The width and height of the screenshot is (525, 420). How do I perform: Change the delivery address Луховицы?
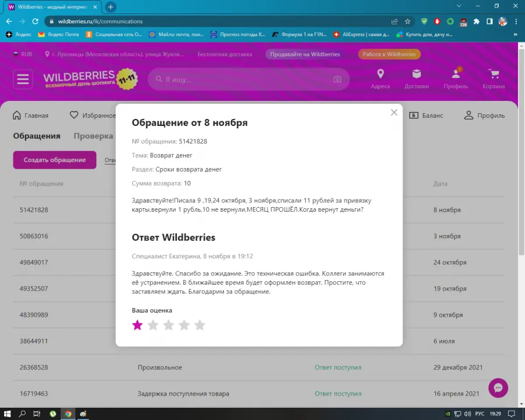coord(114,54)
